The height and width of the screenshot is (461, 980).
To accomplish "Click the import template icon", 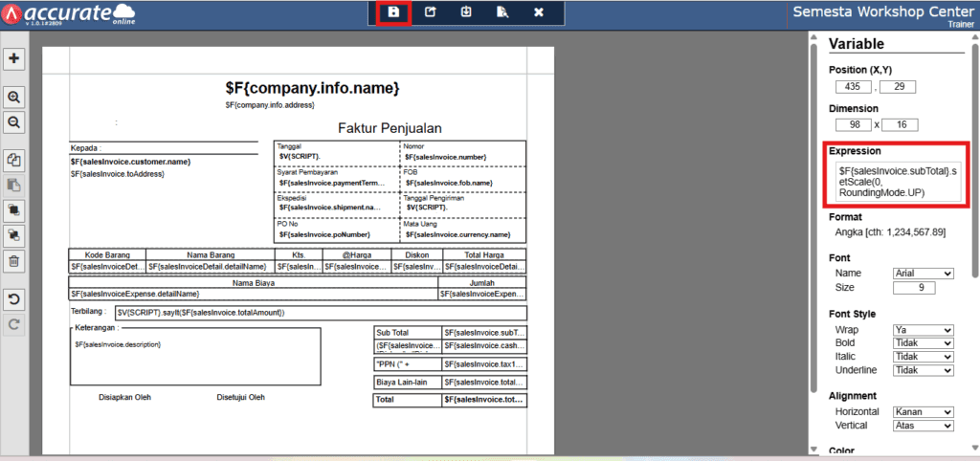I will [x=466, y=12].
